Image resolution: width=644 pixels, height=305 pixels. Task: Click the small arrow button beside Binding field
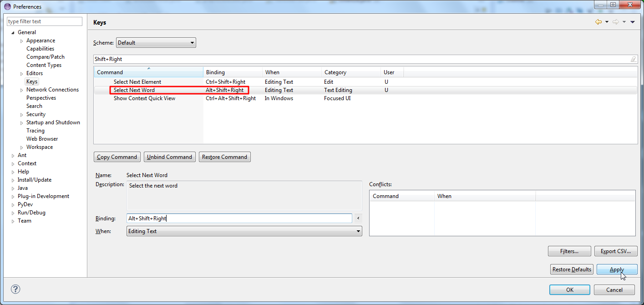click(358, 219)
